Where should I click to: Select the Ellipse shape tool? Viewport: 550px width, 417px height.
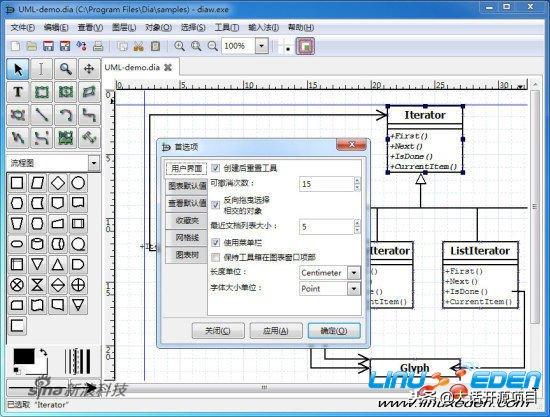tap(66, 92)
